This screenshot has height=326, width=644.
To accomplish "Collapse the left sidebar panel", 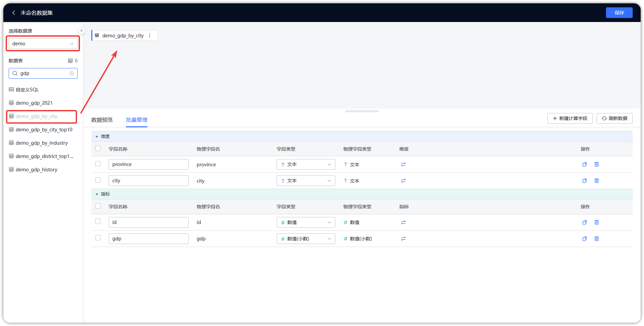I will (81, 30).
